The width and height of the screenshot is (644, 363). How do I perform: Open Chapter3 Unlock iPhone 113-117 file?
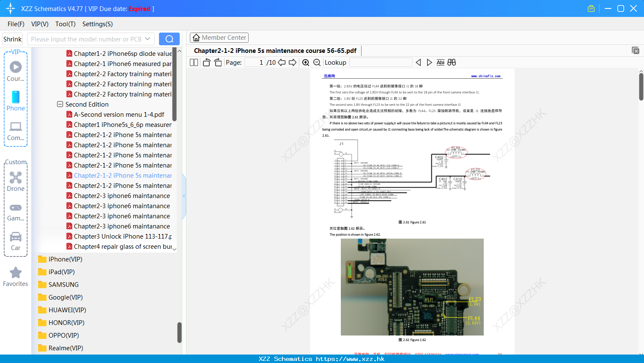coord(119,236)
